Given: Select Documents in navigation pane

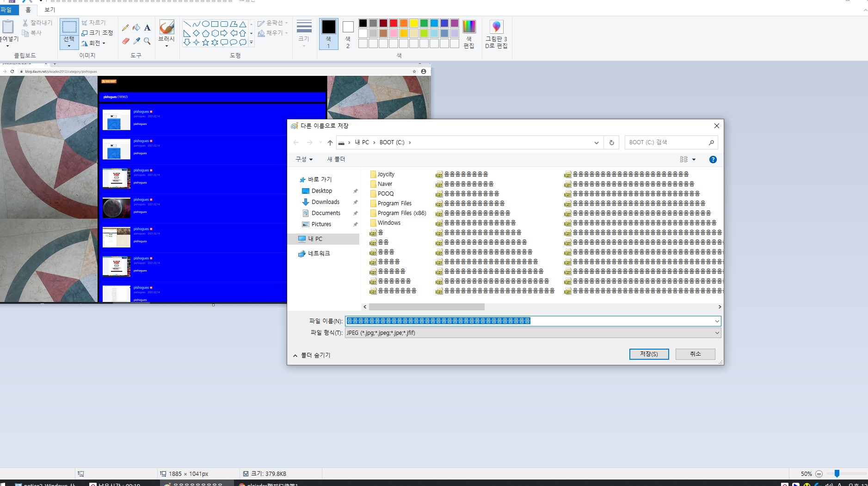Looking at the screenshot, I should tap(326, 213).
